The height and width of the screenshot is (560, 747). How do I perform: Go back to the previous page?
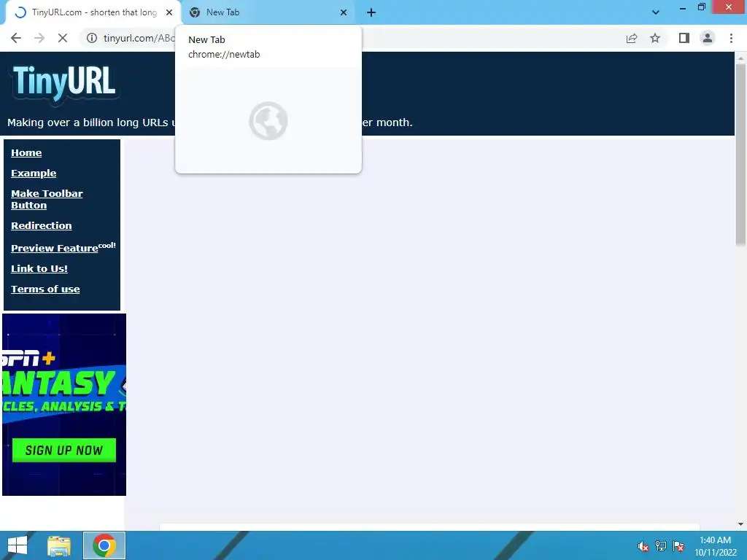pyautogui.click(x=16, y=38)
